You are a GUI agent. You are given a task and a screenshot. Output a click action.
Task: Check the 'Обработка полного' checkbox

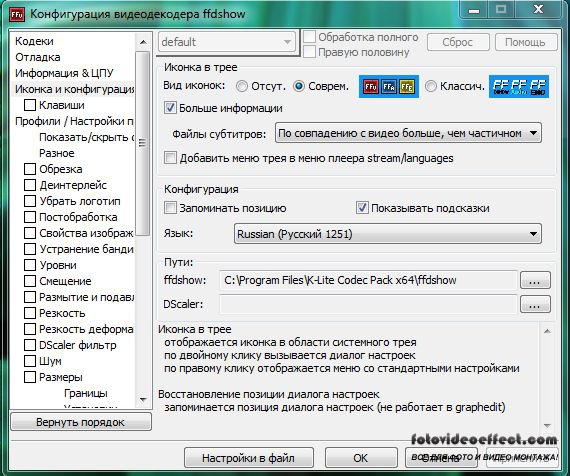[309, 37]
